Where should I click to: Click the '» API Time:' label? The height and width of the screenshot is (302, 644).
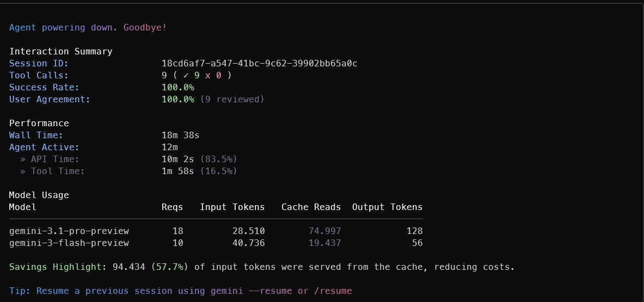[x=50, y=159]
